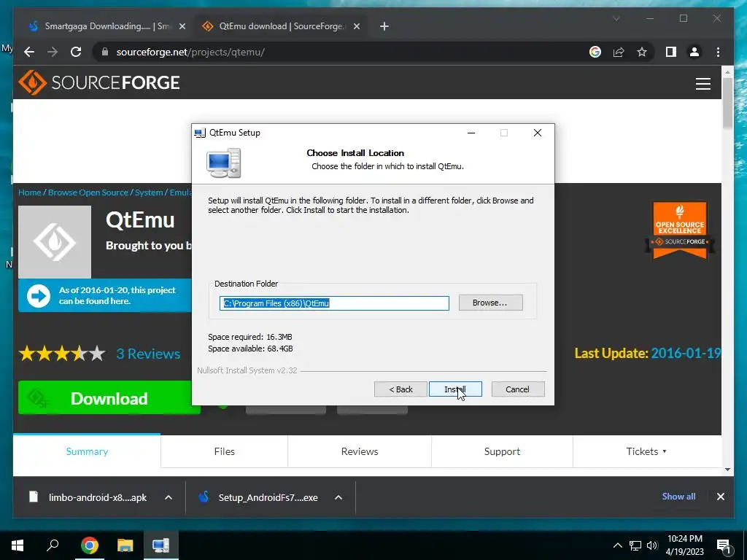Expand options for Setup_AndroidFs7 exe download

click(338, 497)
